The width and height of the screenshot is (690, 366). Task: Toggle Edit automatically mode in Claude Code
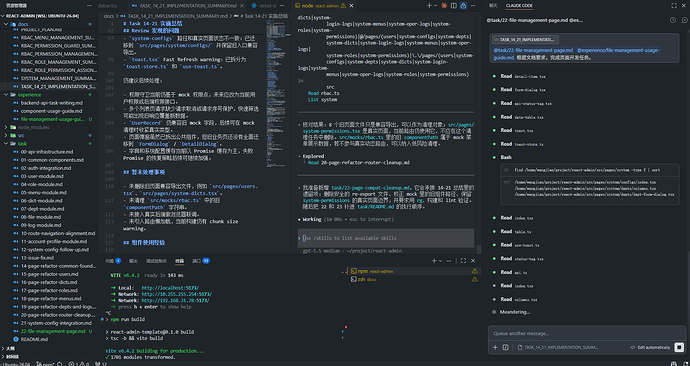point(650,347)
